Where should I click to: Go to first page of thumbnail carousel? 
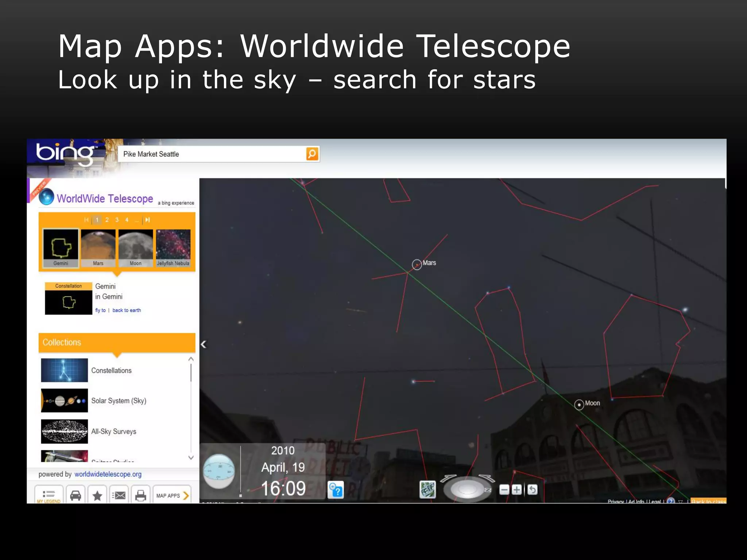pos(86,220)
